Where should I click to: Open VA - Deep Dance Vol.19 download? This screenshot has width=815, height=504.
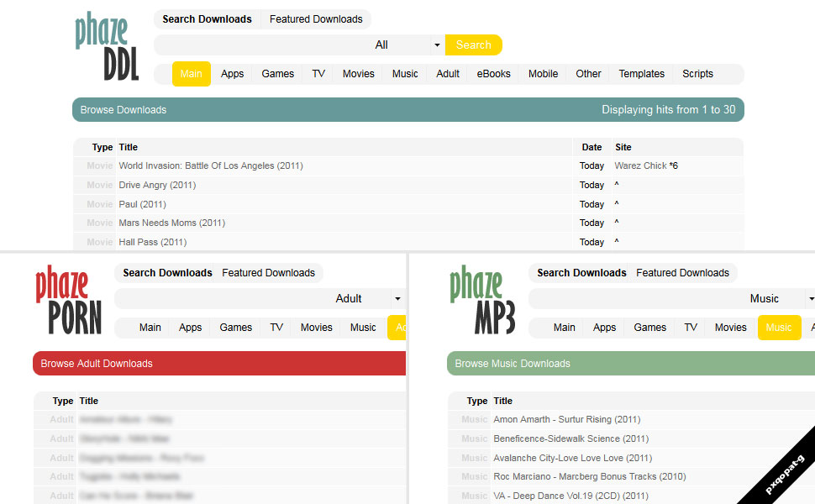point(570,496)
